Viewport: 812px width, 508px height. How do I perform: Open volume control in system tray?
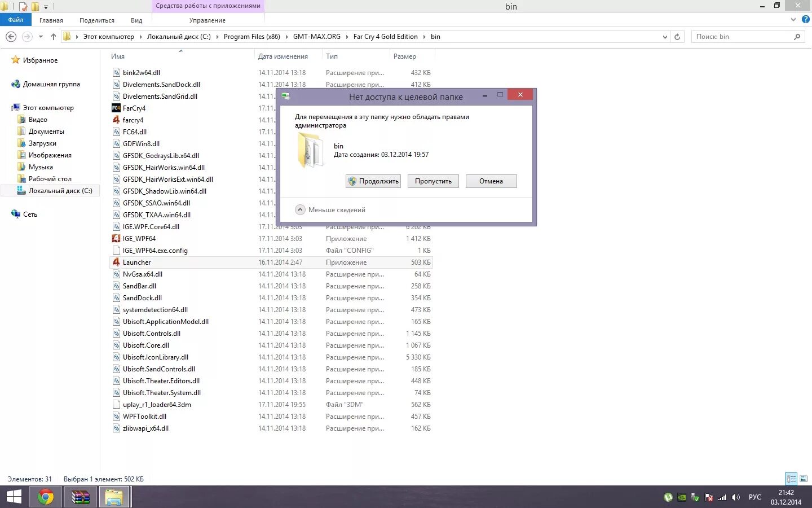click(x=736, y=497)
